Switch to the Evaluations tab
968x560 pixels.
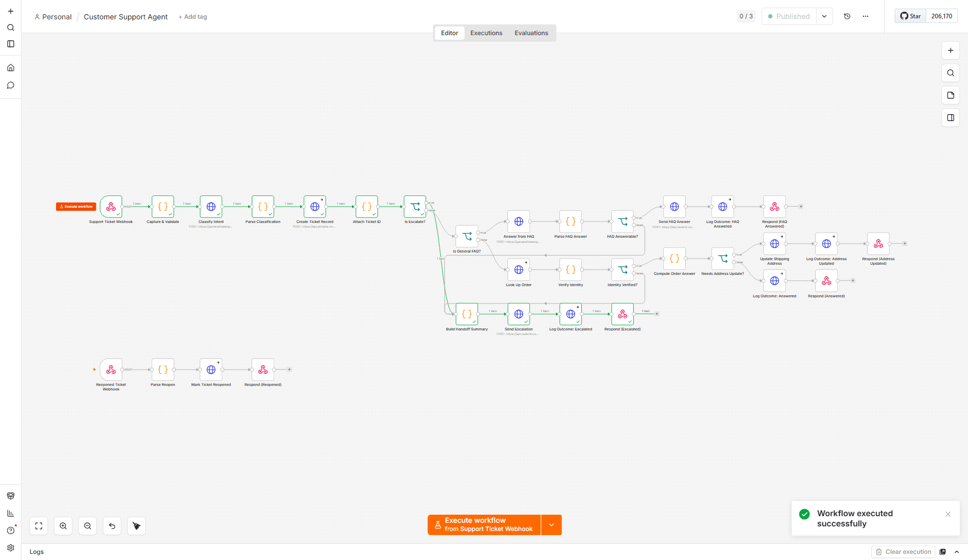point(531,33)
